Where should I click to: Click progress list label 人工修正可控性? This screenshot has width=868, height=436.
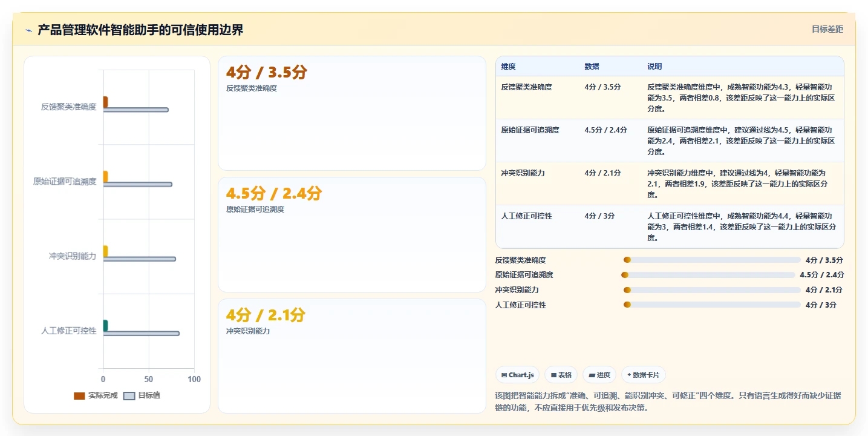point(520,305)
